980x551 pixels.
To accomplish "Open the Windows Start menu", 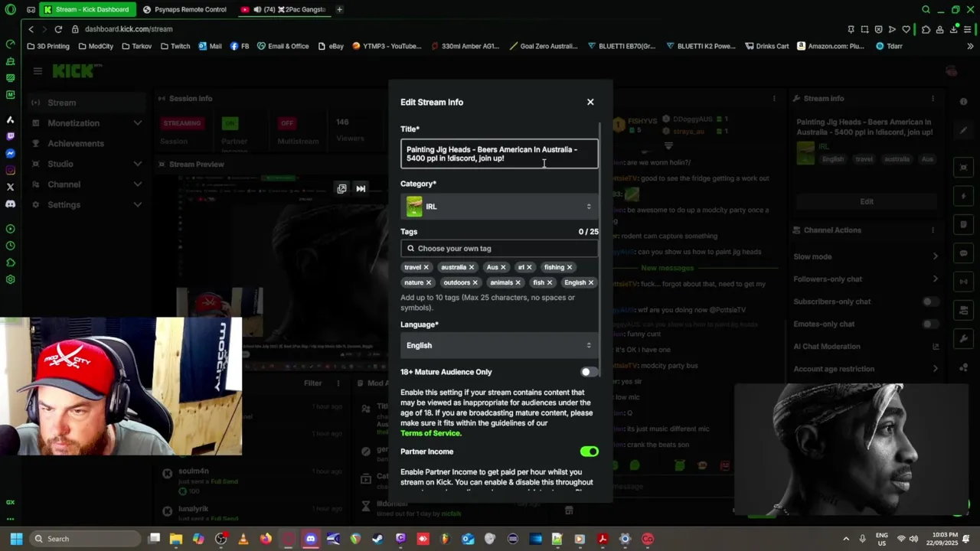I will pos(16,539).
